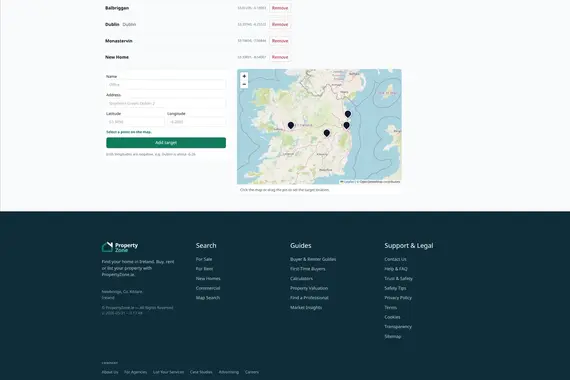
Task: Open the Leaflet attribution link
Action: 347,181
